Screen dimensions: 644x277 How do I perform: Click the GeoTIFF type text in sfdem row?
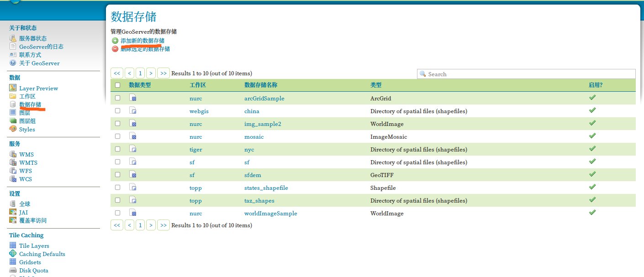(382, 175)
